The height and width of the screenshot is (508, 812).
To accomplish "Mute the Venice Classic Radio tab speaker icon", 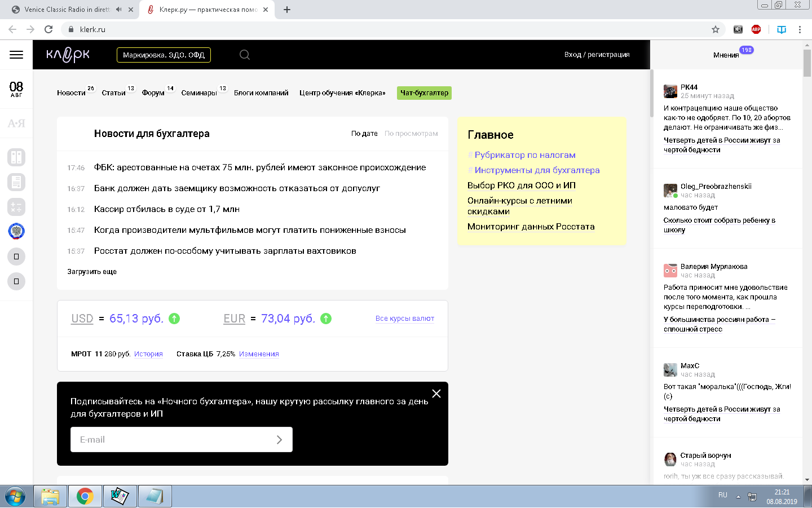I will point(118,10).
